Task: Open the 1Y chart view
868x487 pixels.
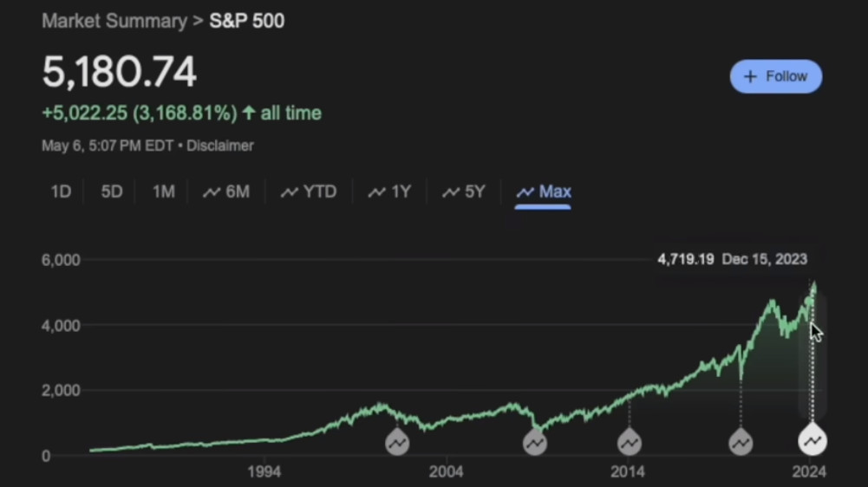Action: pyautogui.click(x=389, y=192)
